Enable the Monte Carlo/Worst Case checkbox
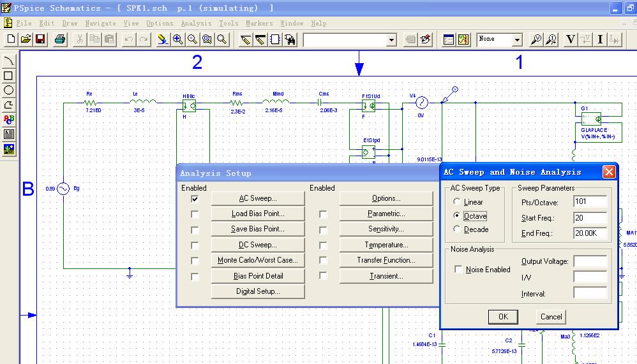This screenshot has height=364, width=637. 195,261
